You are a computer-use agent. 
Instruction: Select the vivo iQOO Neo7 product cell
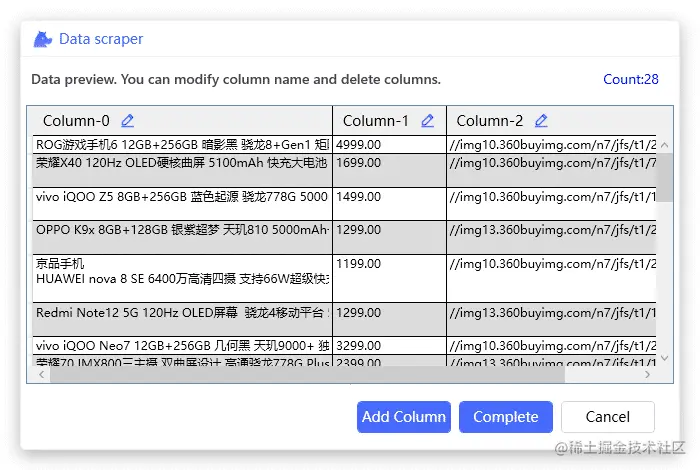pos(182,346)
